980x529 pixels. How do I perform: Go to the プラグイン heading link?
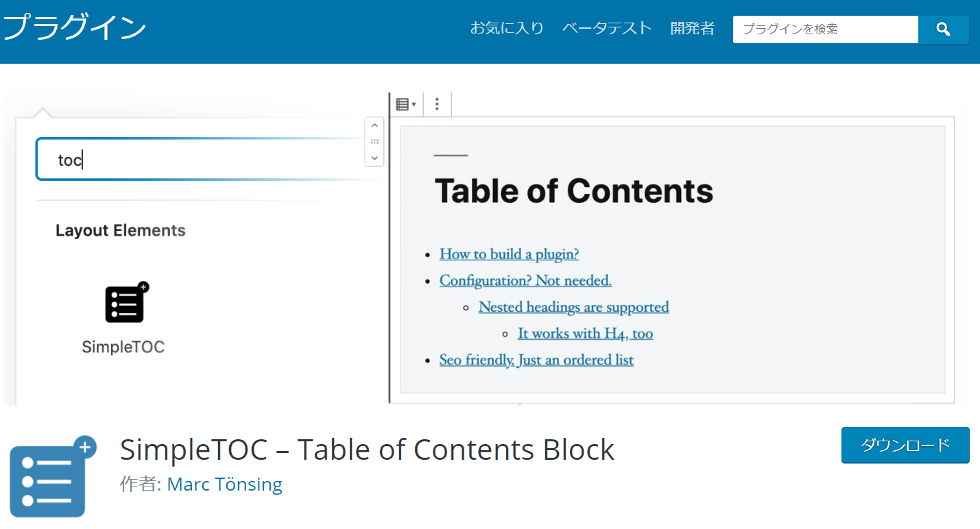tap(75, 28)
